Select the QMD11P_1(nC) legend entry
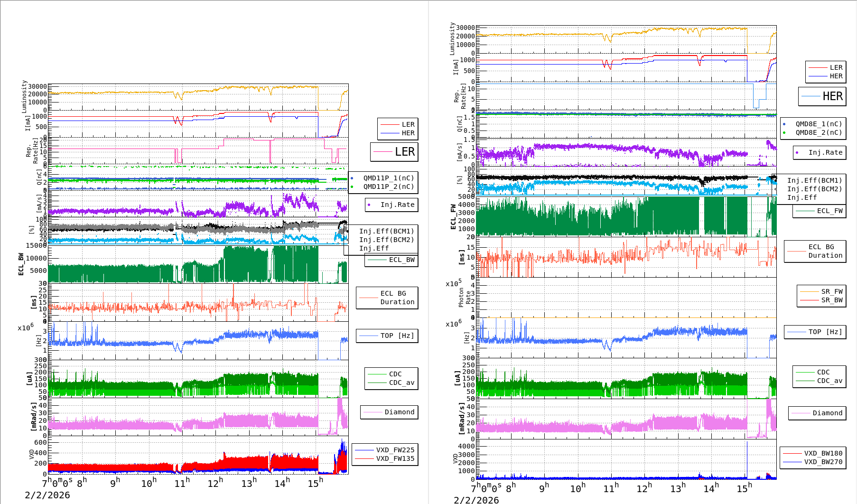This screenshot has height=504, width=857. (x=388, y=178)
